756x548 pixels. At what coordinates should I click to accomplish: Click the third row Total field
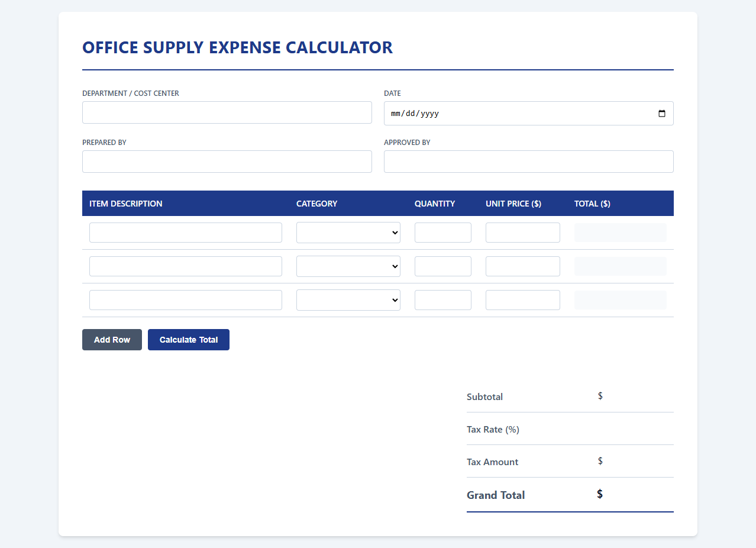point(621,300)
